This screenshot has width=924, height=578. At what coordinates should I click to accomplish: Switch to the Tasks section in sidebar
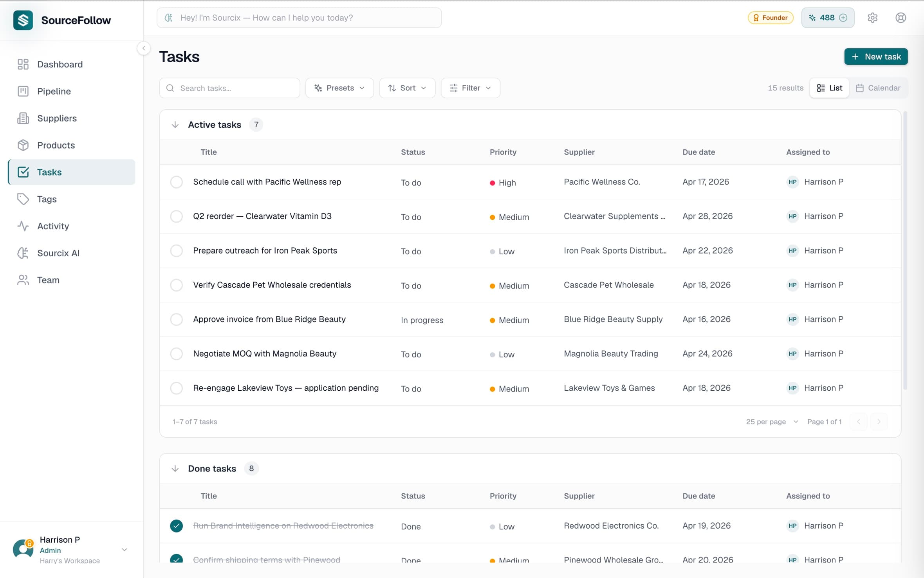click(x=49, y=172)
